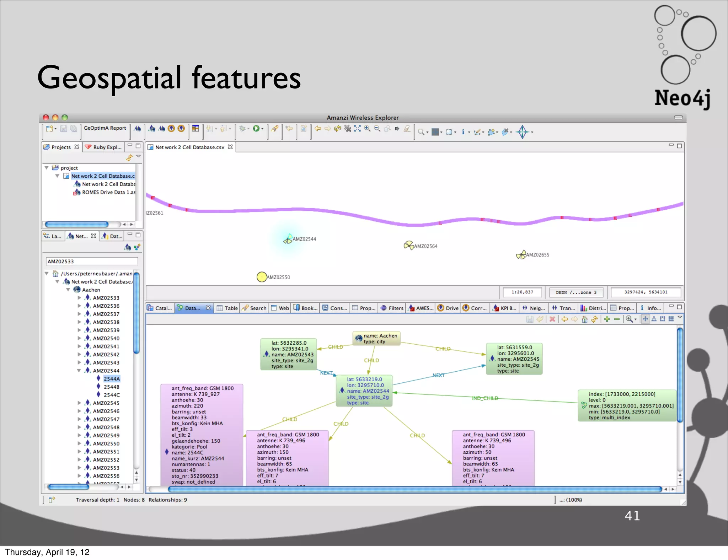
Task: Click the New wizard icon in main toolbar
Action: (49, 129)
